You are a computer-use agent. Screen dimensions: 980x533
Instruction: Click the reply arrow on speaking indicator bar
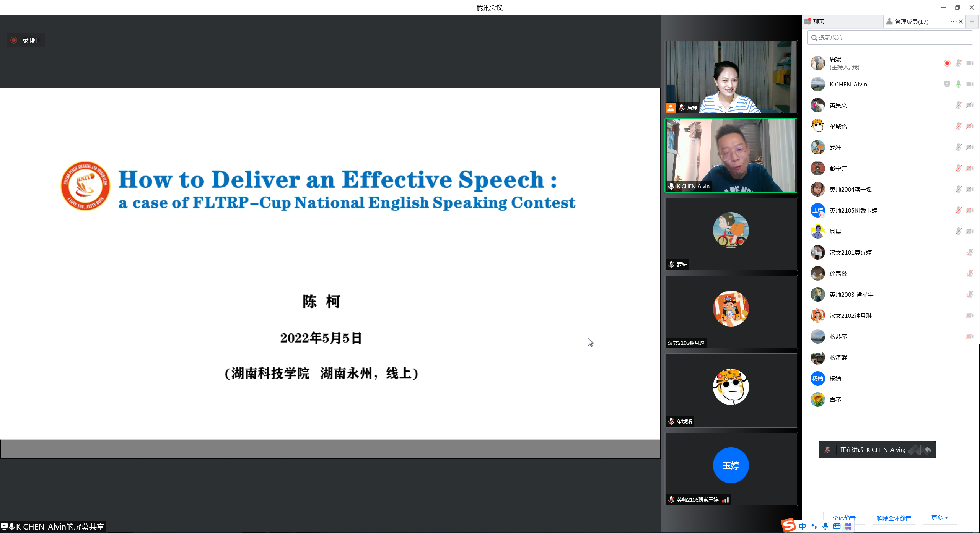pos(928,450)
